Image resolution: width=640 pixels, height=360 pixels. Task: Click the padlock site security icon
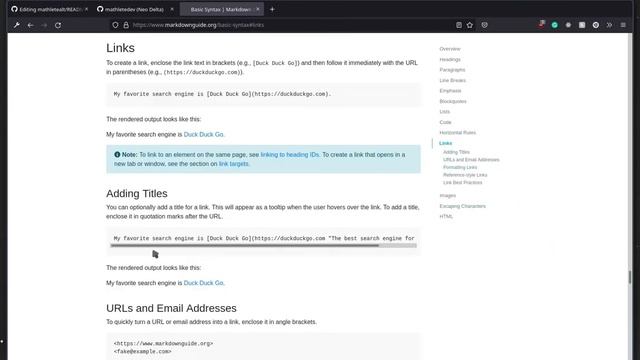126,25
